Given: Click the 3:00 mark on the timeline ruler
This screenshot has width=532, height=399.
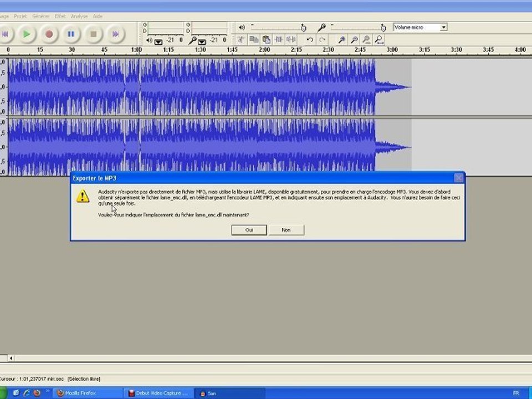Looking at the screenshot, I should coord(392,49).
